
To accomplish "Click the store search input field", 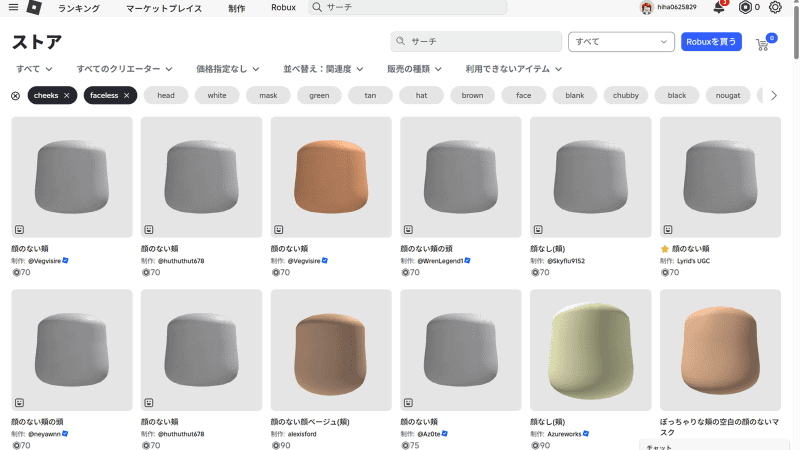I will [x=476, y=41].
